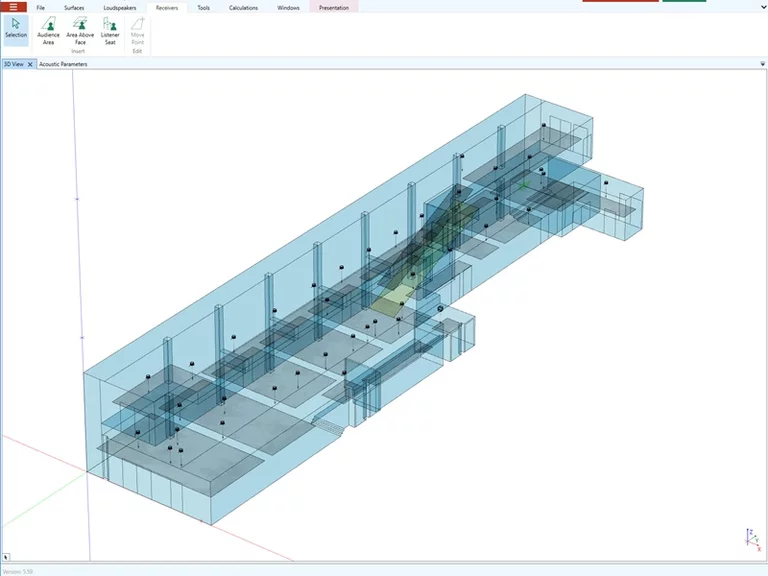Open the document tab list dropdown
Image resolution: width=768 pixels, height=576 pixels.
pyautogui.click(x=761, y=64)
